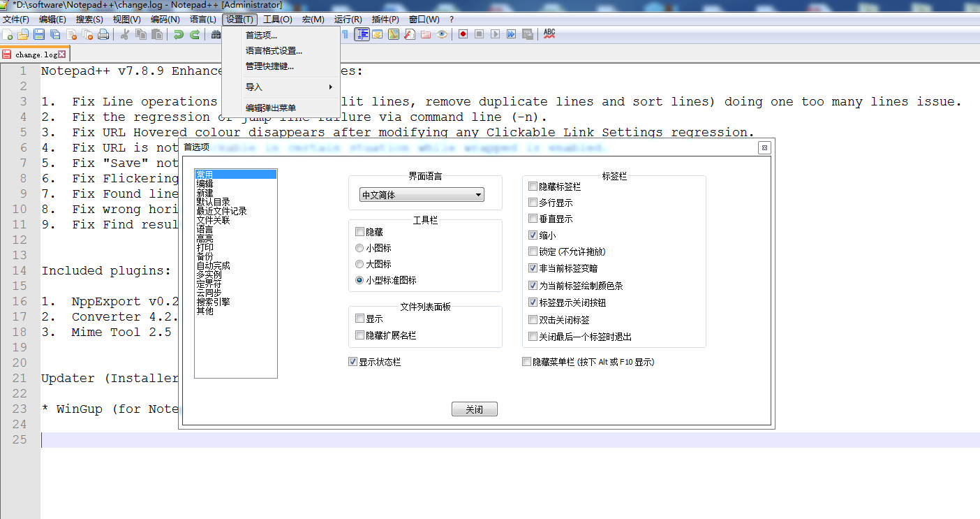Select the 小图标 radio button
The image size is (980, 519).
pyautogui.click(x=359, y=248)
